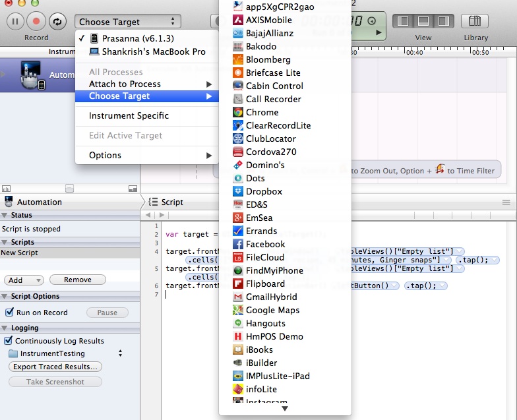
Task: Choose BajajAllianz app from list
Action: (x=285, y=33)
